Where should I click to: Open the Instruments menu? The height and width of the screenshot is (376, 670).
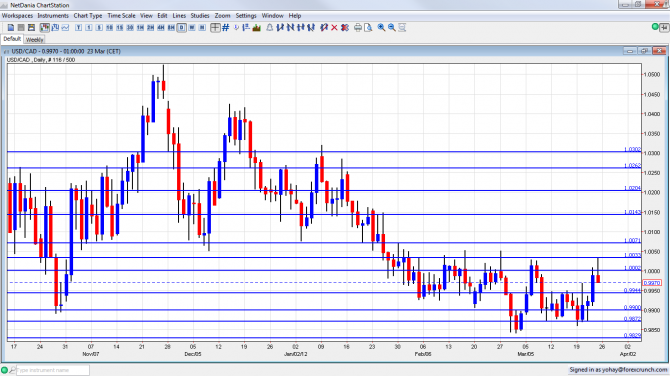53,16
